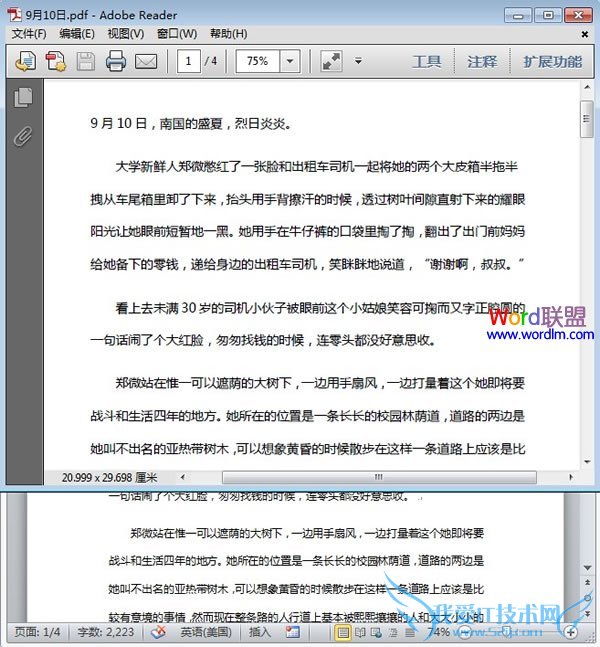Open the 扩展功能 pane
The height and width of the screenshot is (647, 600).
(553, 62)
